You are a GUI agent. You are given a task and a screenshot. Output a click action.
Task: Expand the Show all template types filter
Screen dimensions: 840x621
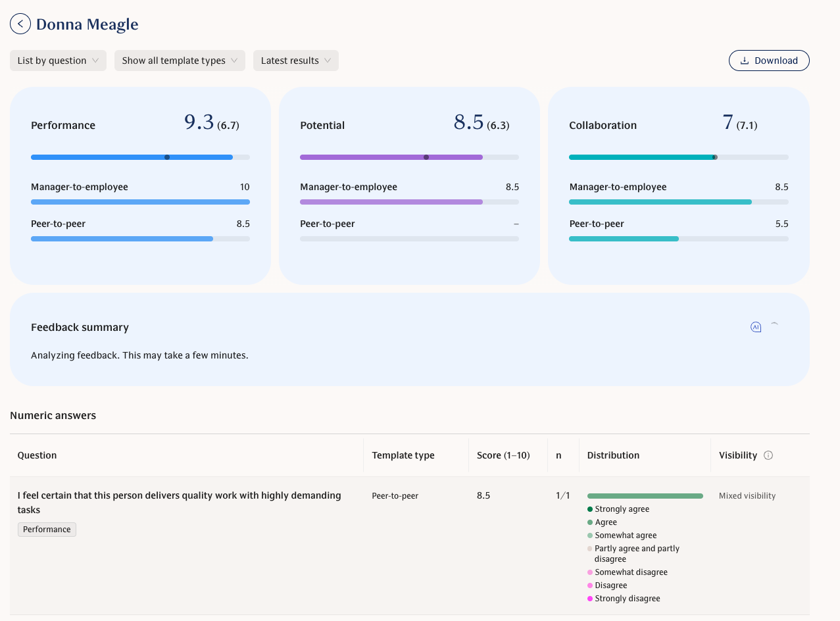click(x=180, y=61)
